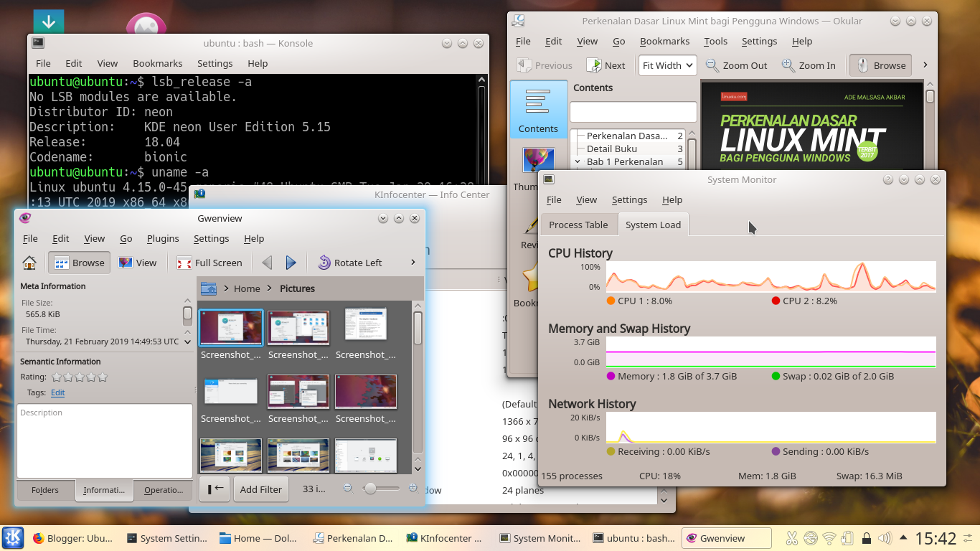Click the Edit link next to Tags
Image resolution: width=980 pixels, height=551 pixels.
tap(57, 392)
